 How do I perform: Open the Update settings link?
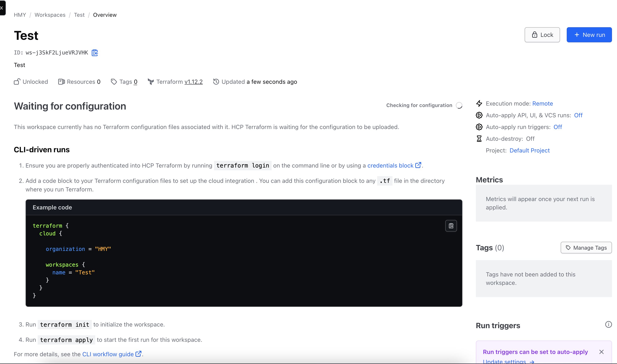click(508, 361)
